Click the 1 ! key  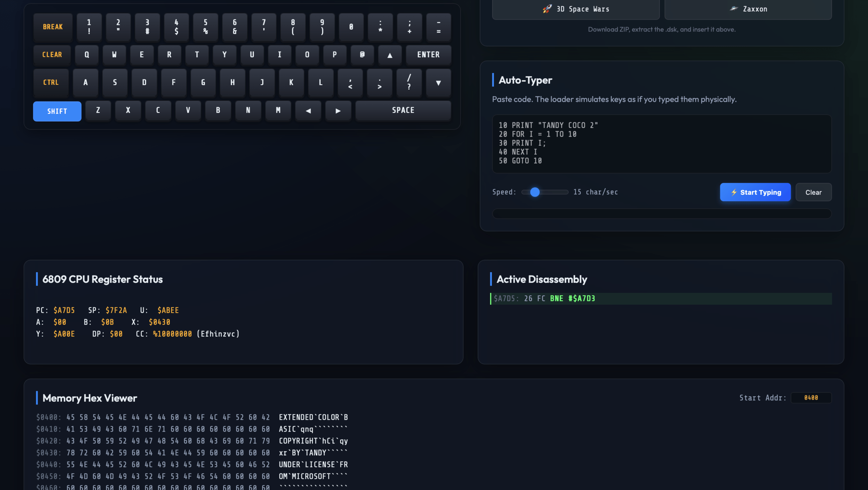89,27
